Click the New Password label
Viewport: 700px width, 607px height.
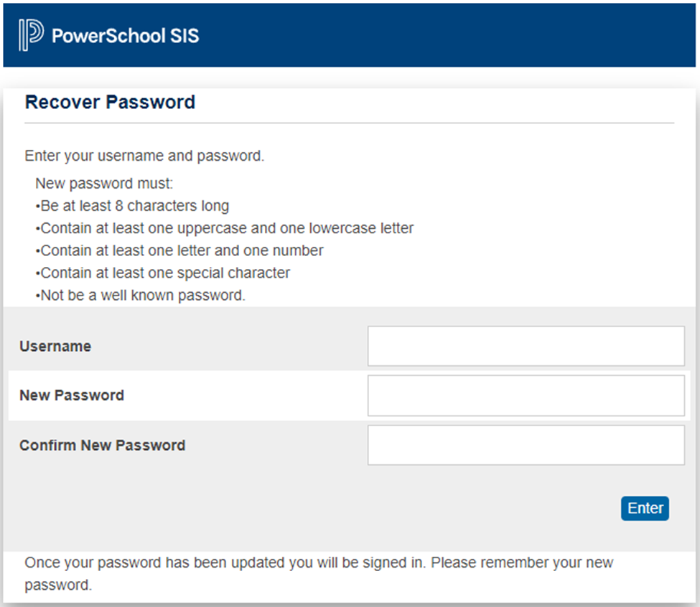[x=72, y=395]
